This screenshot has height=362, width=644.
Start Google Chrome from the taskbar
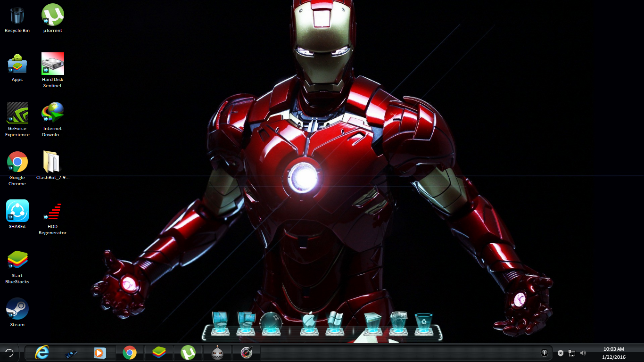129,353
